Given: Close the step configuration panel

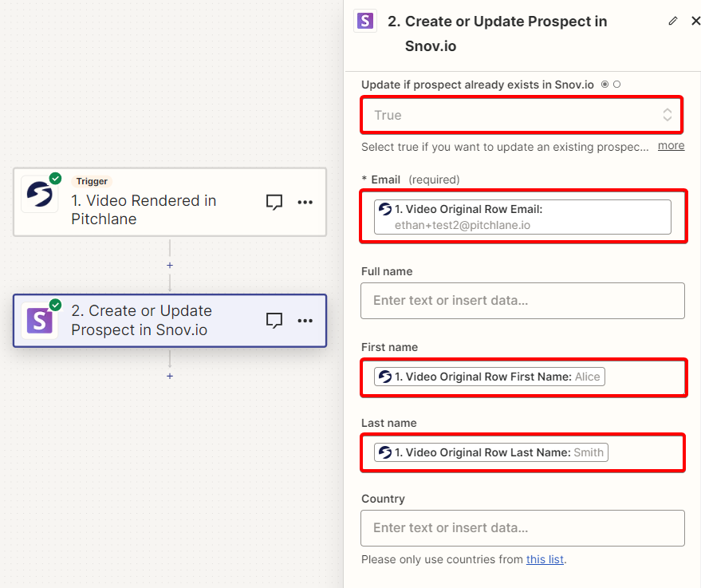Looking at the screenshot, I should (695, 21).
